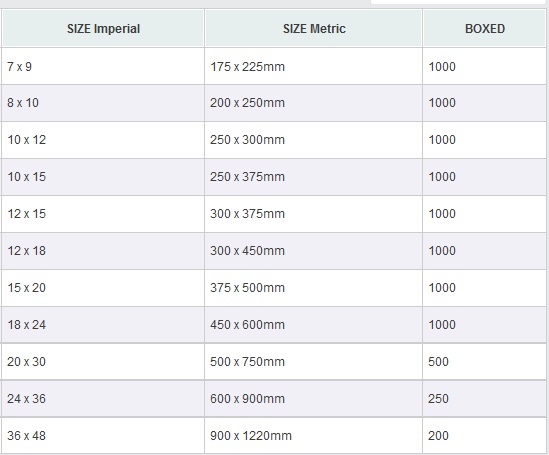Click the BOXED column header
Screen dimensions: 549x455
click(485, 28)
